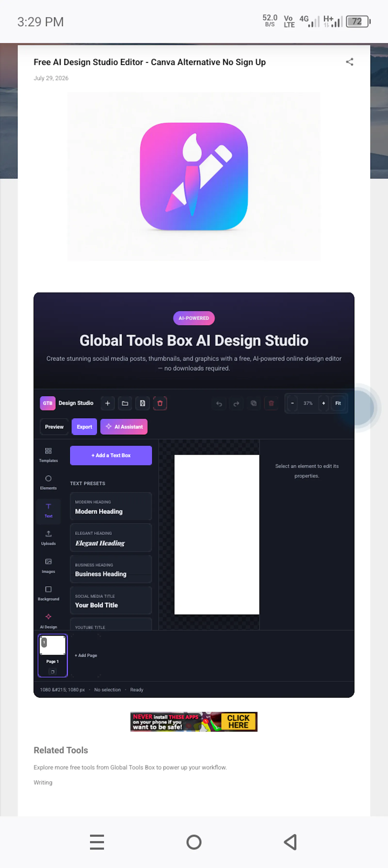Clear the canvas with the red-outlined trash icon
Viewport: 388px width, 868px height.
click(x=160, y=403)
